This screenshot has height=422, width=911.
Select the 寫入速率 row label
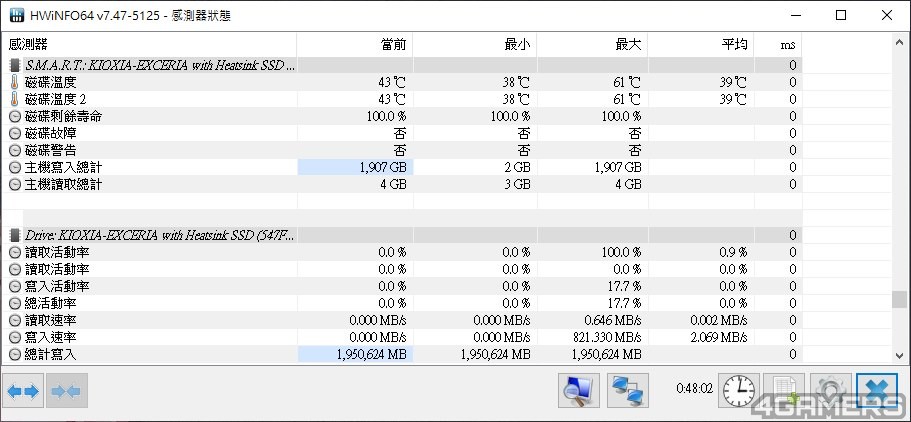click(51, 337)
